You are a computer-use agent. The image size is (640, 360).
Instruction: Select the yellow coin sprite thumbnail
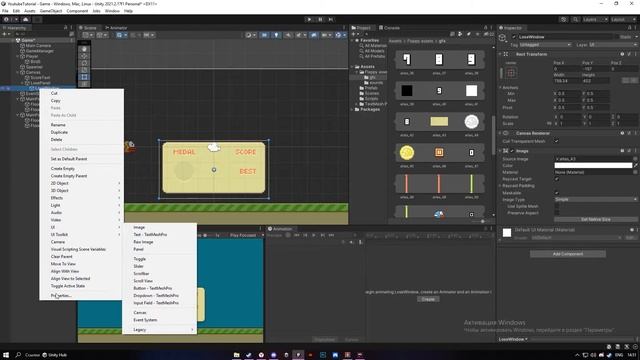(407, 153)
